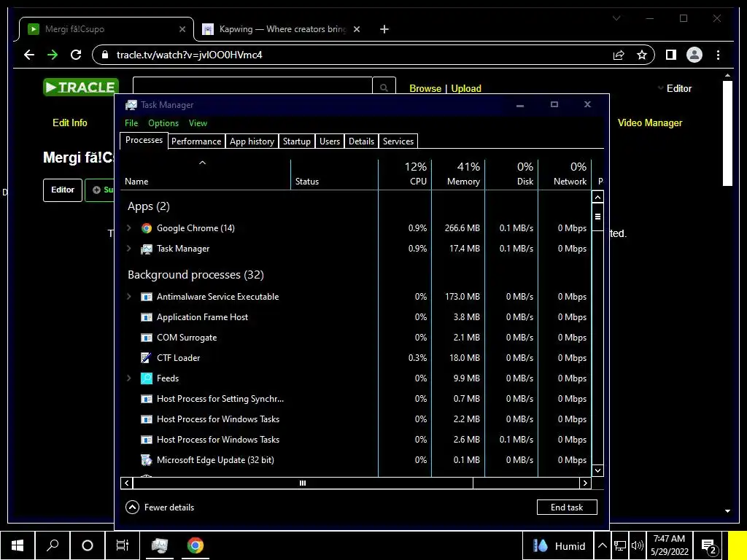Open the Cortana circle on the taskbar

(x=88, y=545)
